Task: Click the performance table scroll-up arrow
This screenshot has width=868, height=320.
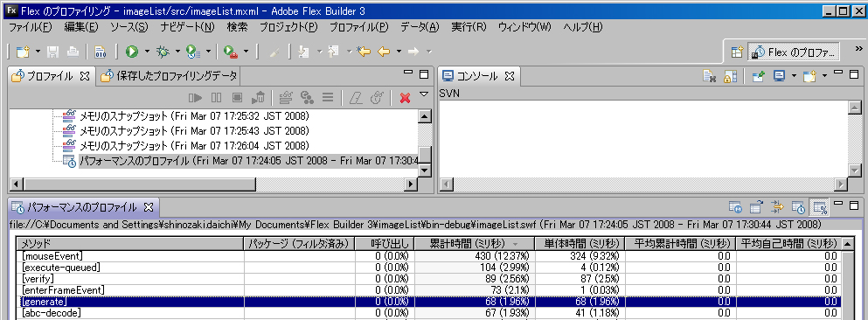Action: [847, 243]
